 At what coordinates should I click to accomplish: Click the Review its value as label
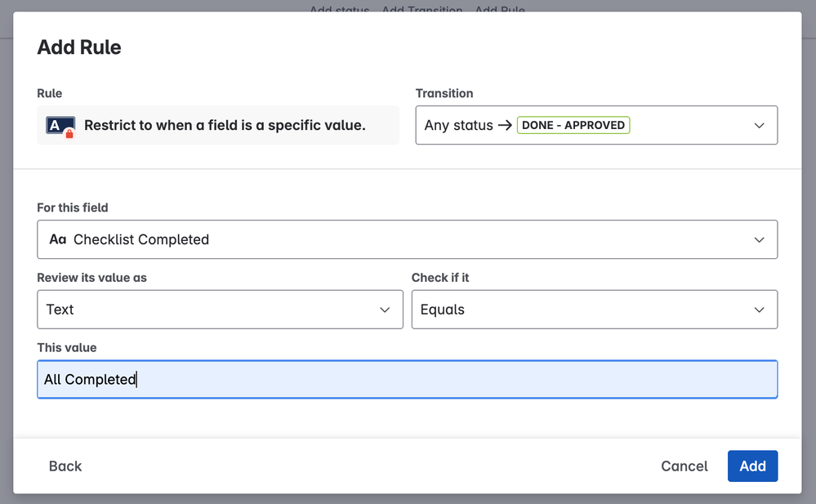tap(91, 278)
